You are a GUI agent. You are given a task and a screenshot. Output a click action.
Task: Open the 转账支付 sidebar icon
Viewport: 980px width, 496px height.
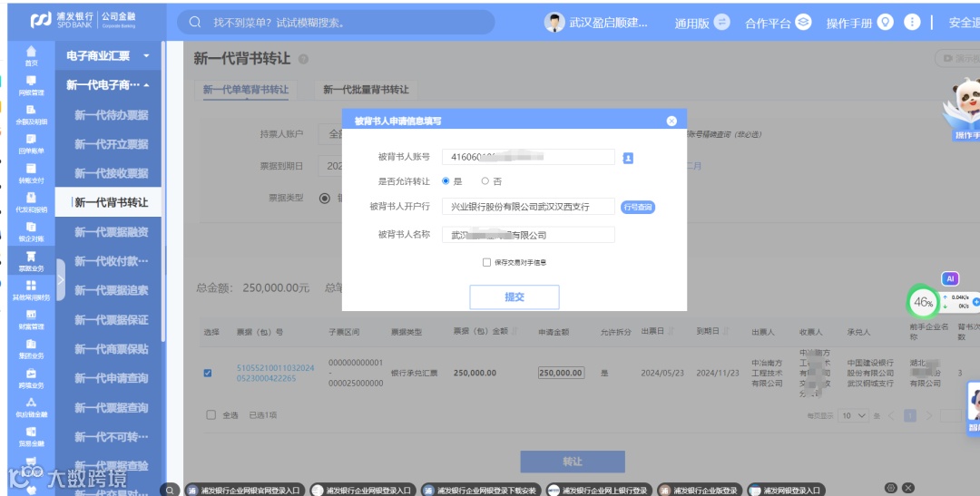[x=31, y=169]
